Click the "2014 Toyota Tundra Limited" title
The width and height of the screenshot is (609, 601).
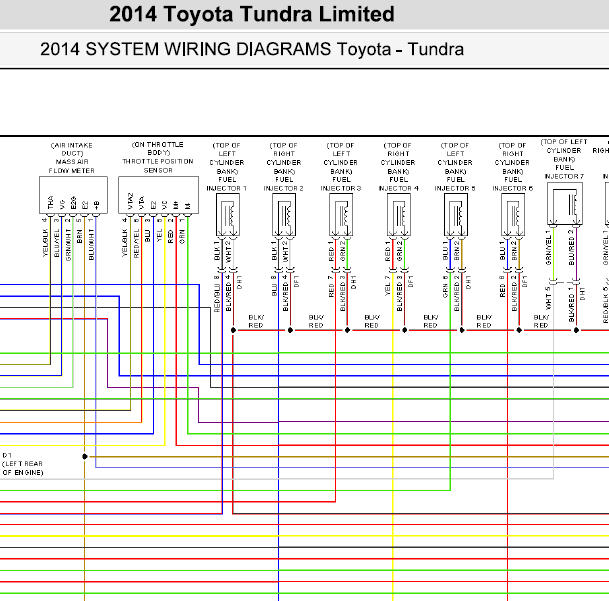tap(252, 14)
